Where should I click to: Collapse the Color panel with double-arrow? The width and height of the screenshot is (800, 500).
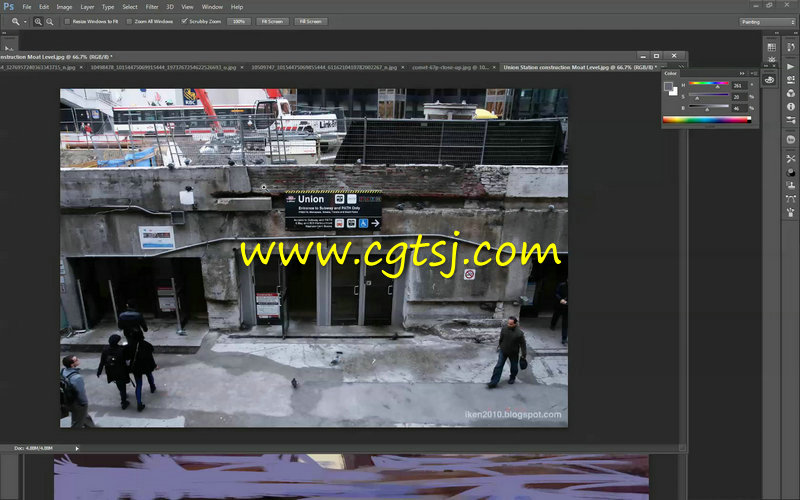742,73
